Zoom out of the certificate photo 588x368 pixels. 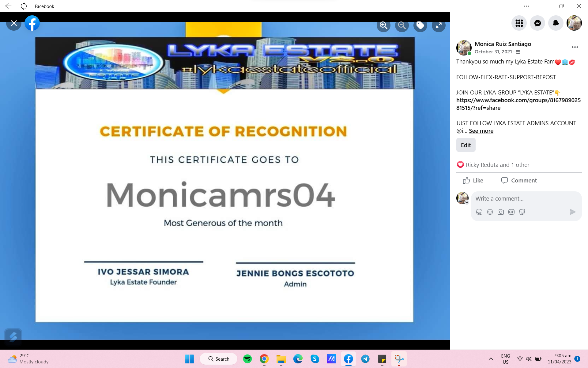click(402, 25)
